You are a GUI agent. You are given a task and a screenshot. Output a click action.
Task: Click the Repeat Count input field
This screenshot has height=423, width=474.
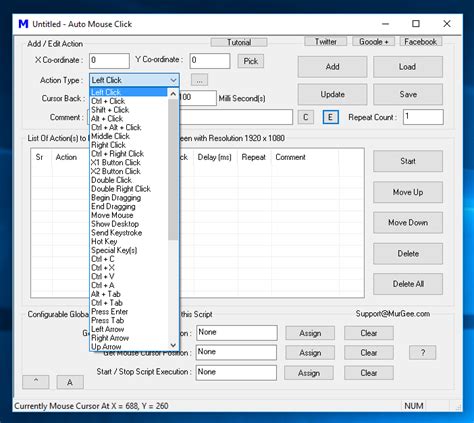tap(423, 117)
